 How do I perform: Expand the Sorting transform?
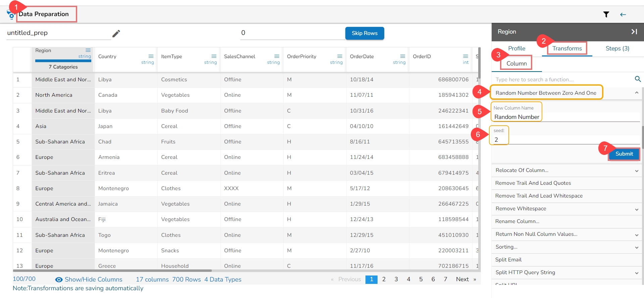click(x=636, y=247)
